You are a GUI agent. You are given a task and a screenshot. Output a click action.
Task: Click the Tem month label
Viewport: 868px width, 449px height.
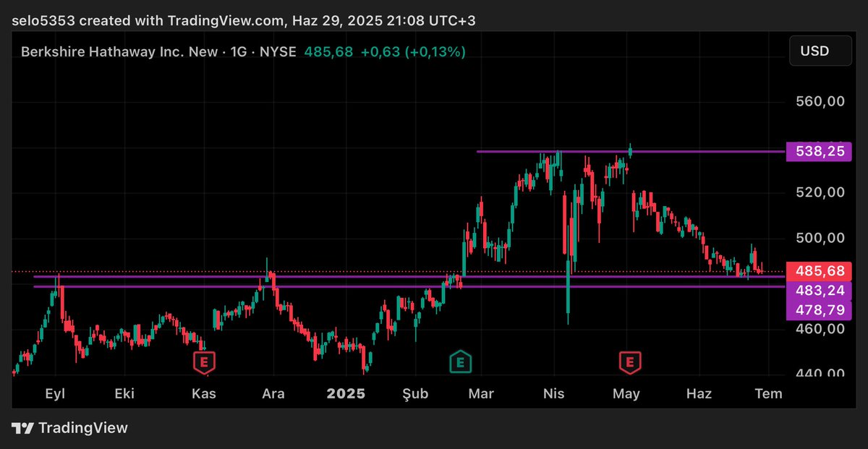768,394
